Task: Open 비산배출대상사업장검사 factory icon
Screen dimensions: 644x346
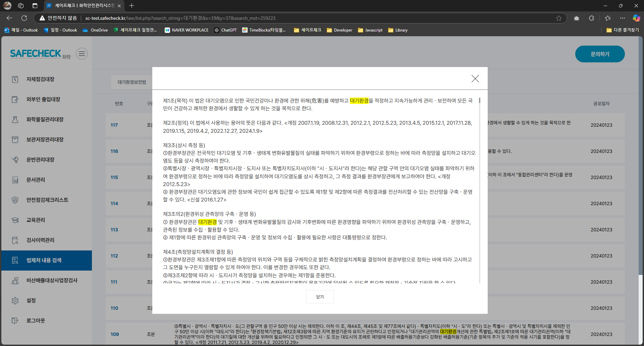Action: pos(15,280)
